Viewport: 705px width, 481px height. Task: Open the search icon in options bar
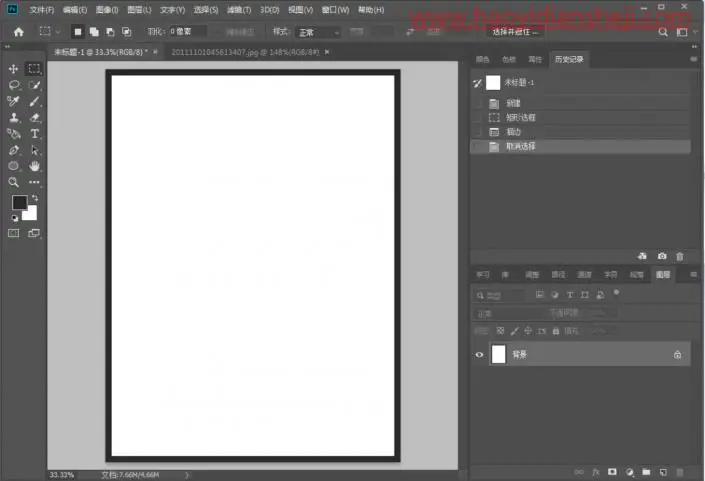click(x=663, y=32)
